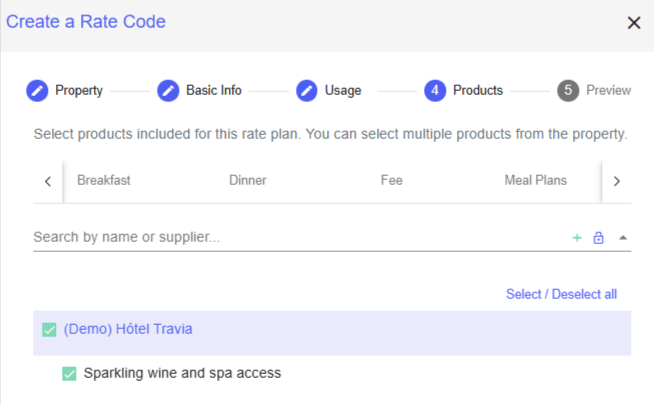Viewport: 654px width, 404px height.
Task: Click the (Demo) Hótel Travia property name
Action: pyautogui.click(x=128, y=329)
